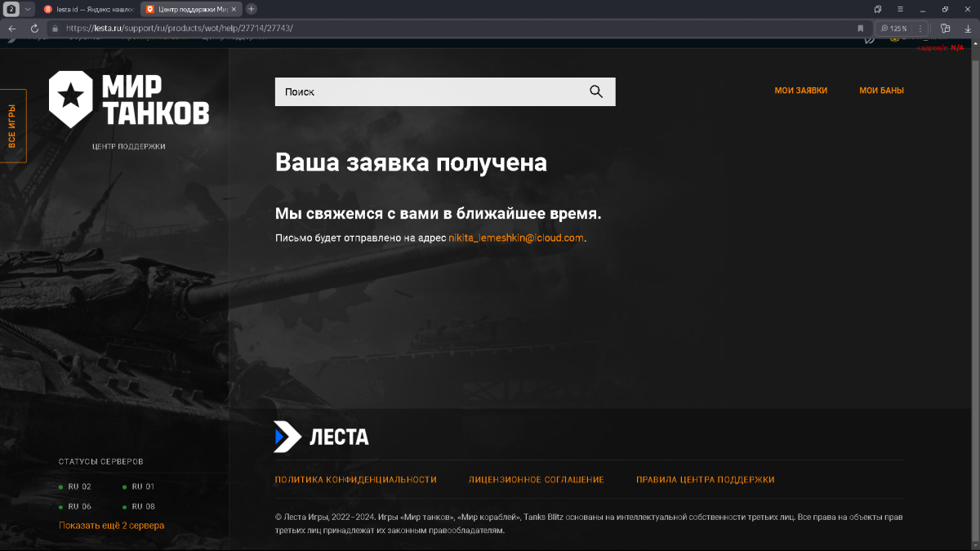Click the tab counter showing 2

pos(11,9)
